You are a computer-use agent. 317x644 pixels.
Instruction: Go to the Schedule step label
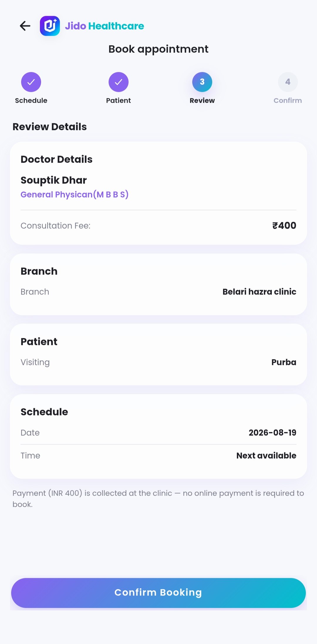pos(31,100)
